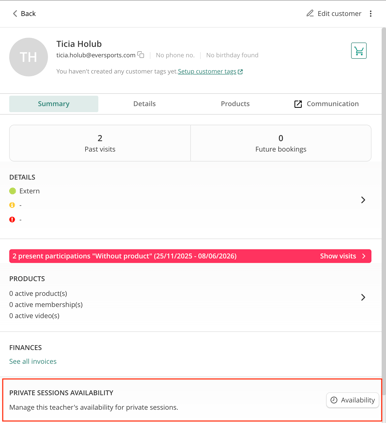Viewport: 386px width, 423px height.
Task: Go Back to previous page
Action: coord(24,13)
